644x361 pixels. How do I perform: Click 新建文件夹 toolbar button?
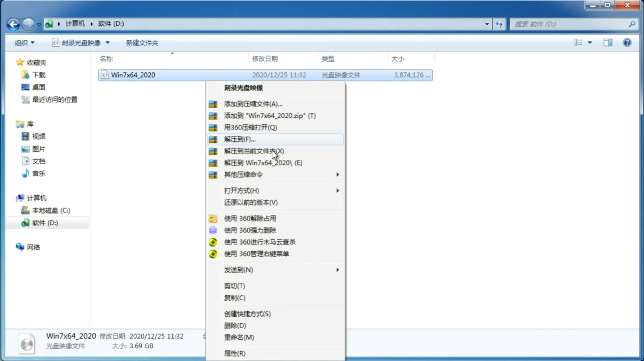point(142,43)
